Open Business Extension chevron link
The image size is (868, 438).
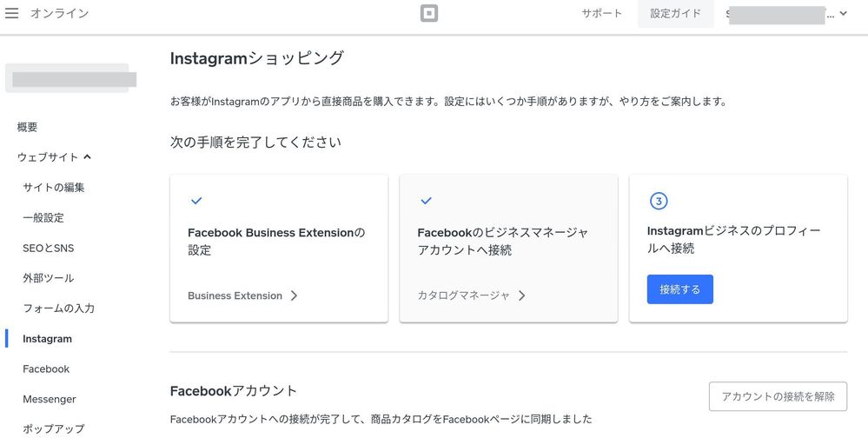[x=242, y=295]
